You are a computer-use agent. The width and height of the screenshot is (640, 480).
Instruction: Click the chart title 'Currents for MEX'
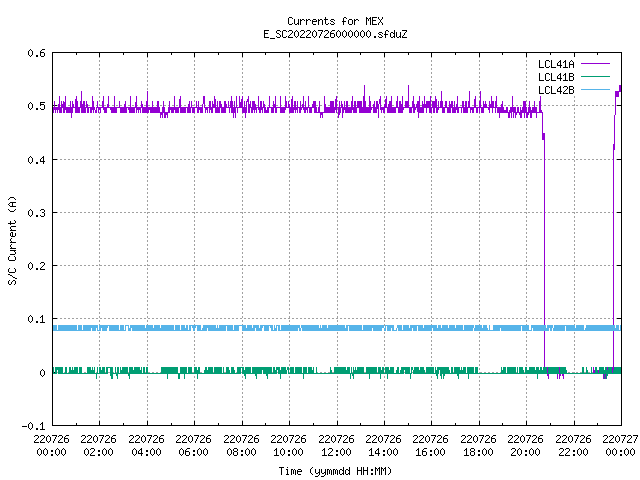335,21
